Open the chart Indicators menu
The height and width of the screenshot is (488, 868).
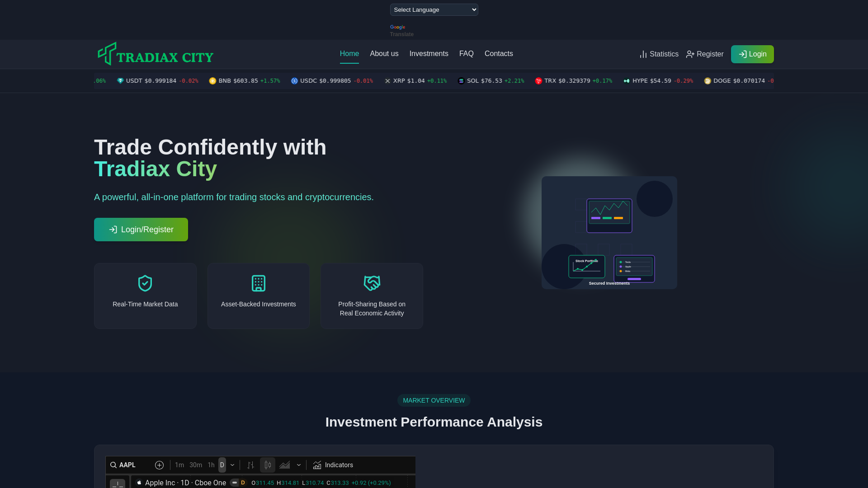333,465
